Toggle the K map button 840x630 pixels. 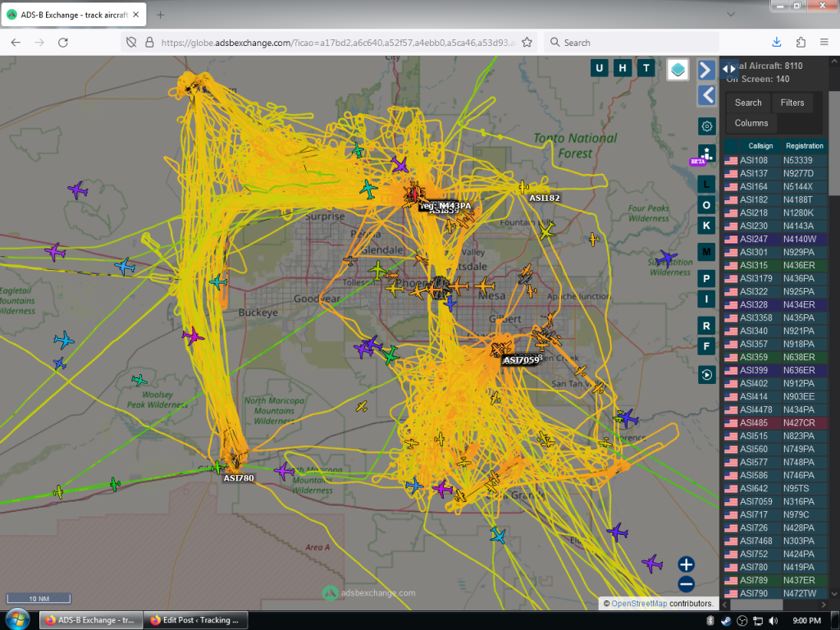pos(706,226)
